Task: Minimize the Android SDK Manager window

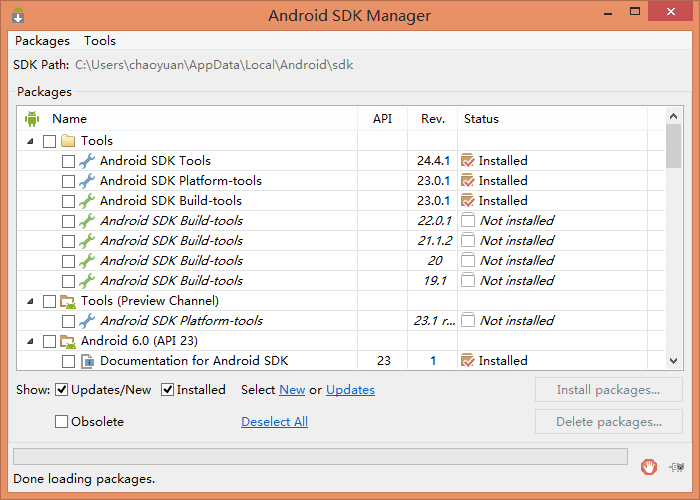Action: point(608,12)
